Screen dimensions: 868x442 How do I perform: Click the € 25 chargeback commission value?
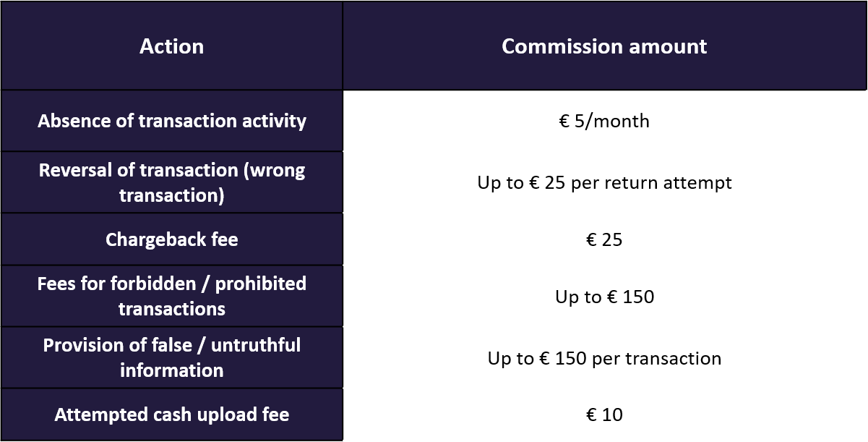[604, 239]
